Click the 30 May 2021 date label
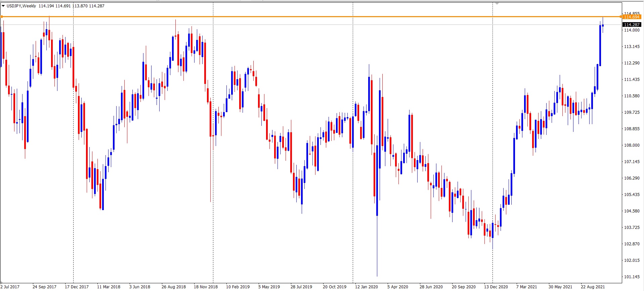Image resolution: width=644 pixels, height=291 pixels. [x=560, y=287]
